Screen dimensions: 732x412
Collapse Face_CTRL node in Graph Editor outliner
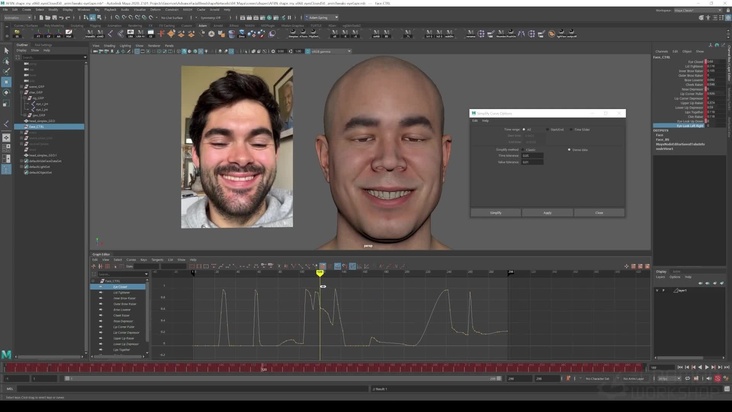coord(93,281)
